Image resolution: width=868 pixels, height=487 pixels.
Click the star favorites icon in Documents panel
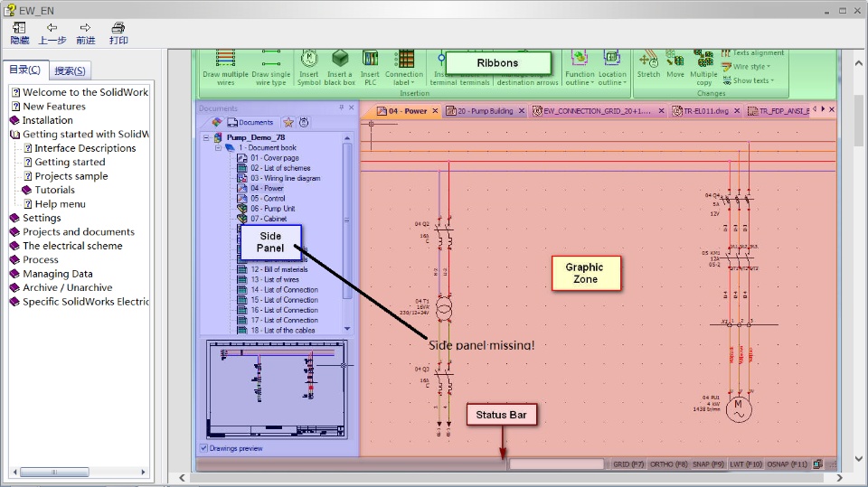pyautogui.click(x=288, y=122)
